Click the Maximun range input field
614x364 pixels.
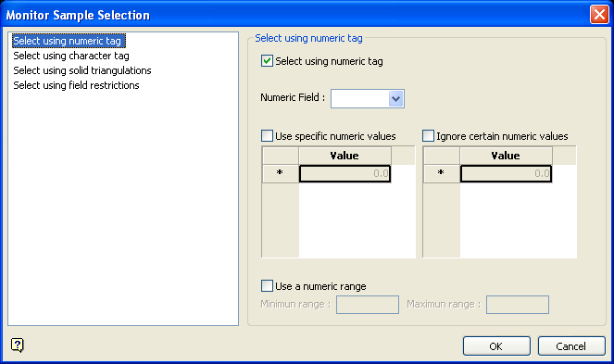[x=518, y=305]
